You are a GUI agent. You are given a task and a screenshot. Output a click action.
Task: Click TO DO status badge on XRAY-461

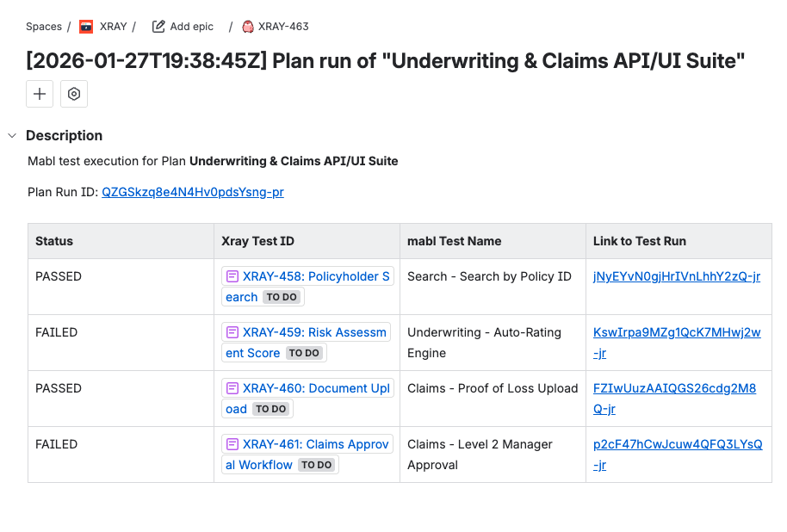pos(316,465)
